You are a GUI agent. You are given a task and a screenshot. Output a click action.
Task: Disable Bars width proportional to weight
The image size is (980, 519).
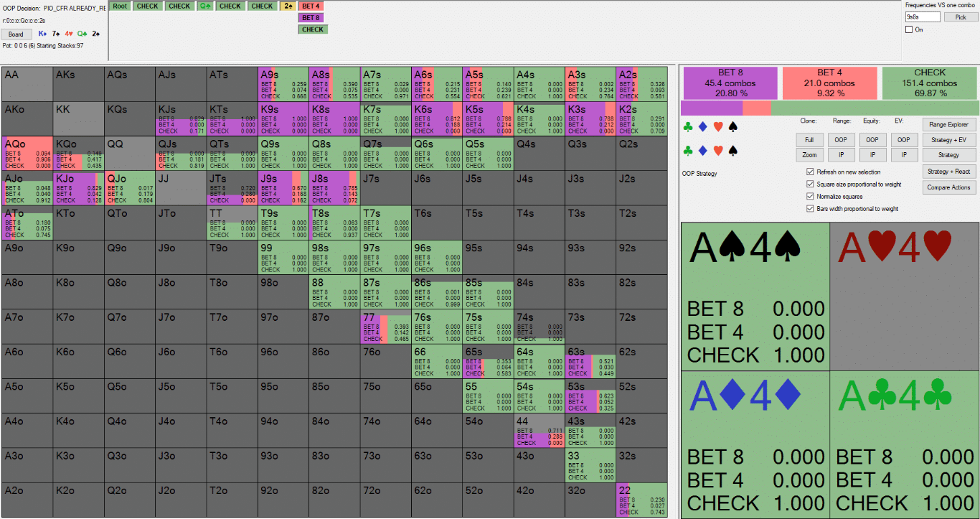(x=811, y=208)
